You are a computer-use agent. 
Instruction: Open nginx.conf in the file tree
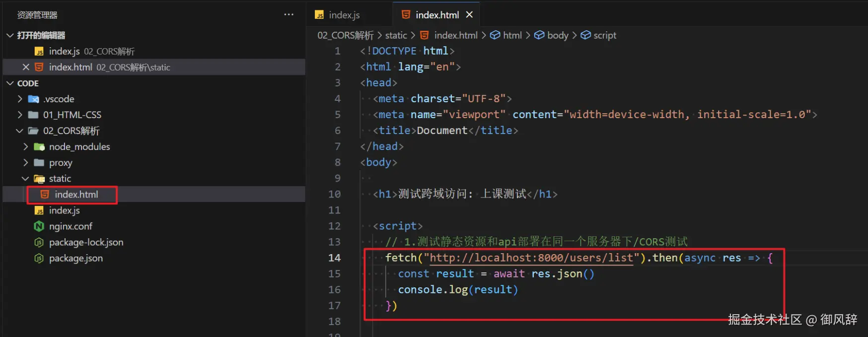click(154, 226)
